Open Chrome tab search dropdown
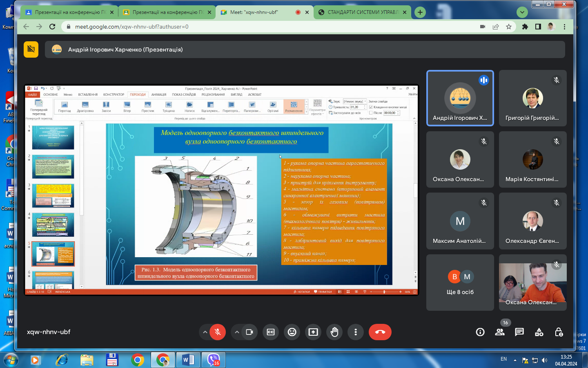This screenshot has height=368, width=588. (522, 12)
